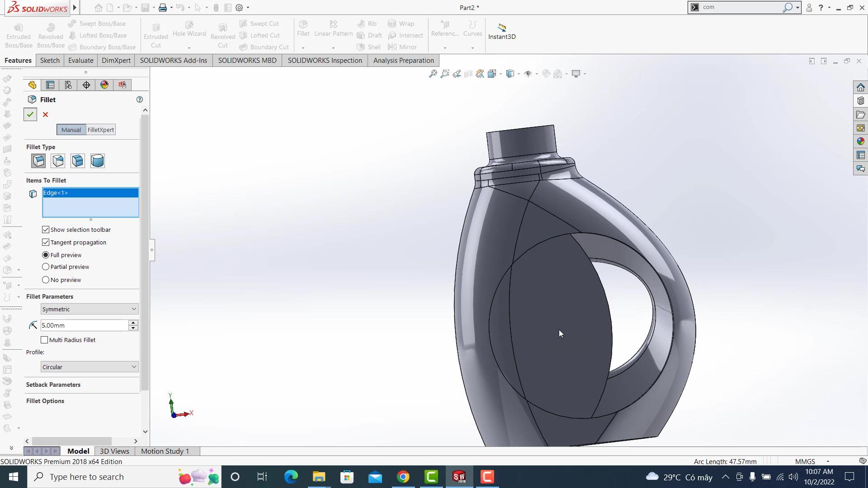Open Chrome from the Windows taskbar
Image resolution: width=868 pixels, height=488 pixels.
403,477
